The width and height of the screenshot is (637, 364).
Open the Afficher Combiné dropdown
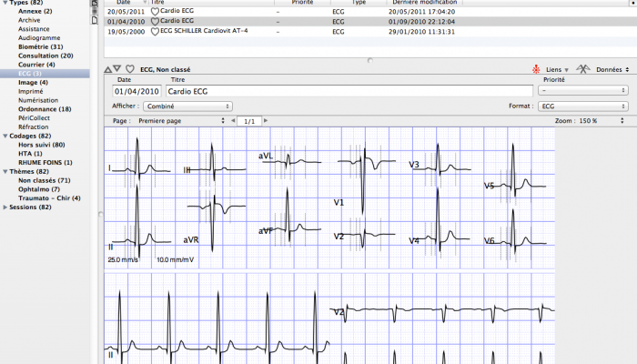pos(187,106)
